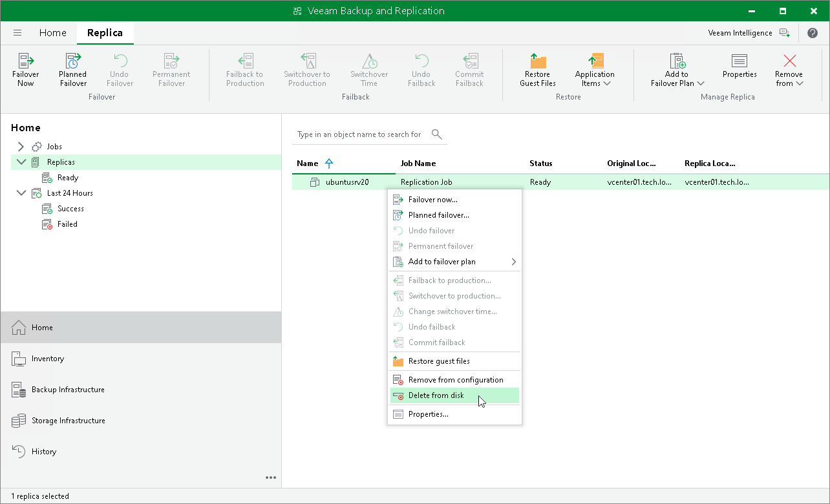Click the Planned Failover ribbon icon

73,70
